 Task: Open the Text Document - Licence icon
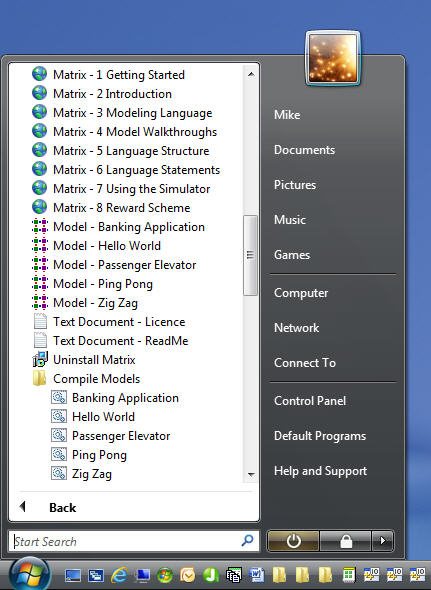(x=40, y=322)
